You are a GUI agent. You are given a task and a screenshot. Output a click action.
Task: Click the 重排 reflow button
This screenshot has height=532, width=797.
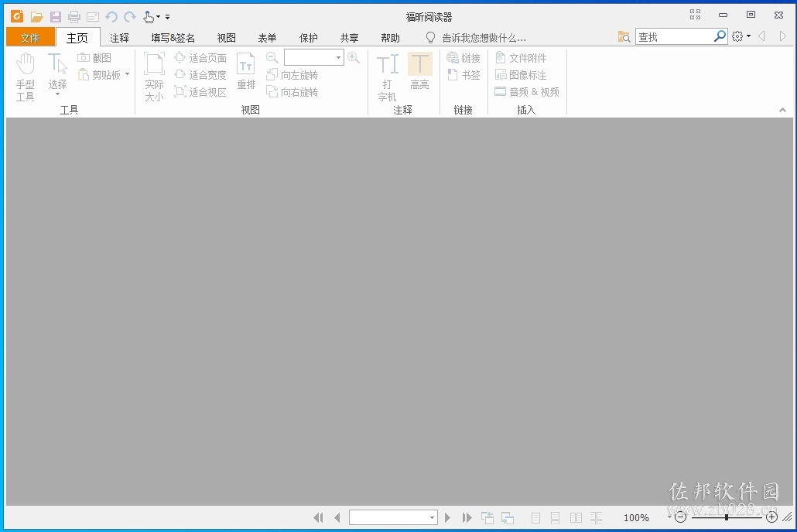click(246, 71)
